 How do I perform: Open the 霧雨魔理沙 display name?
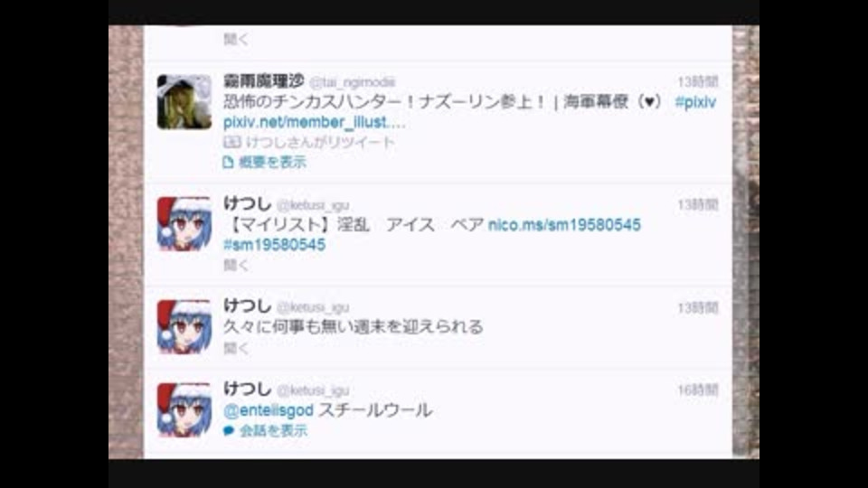click(263, 81)
